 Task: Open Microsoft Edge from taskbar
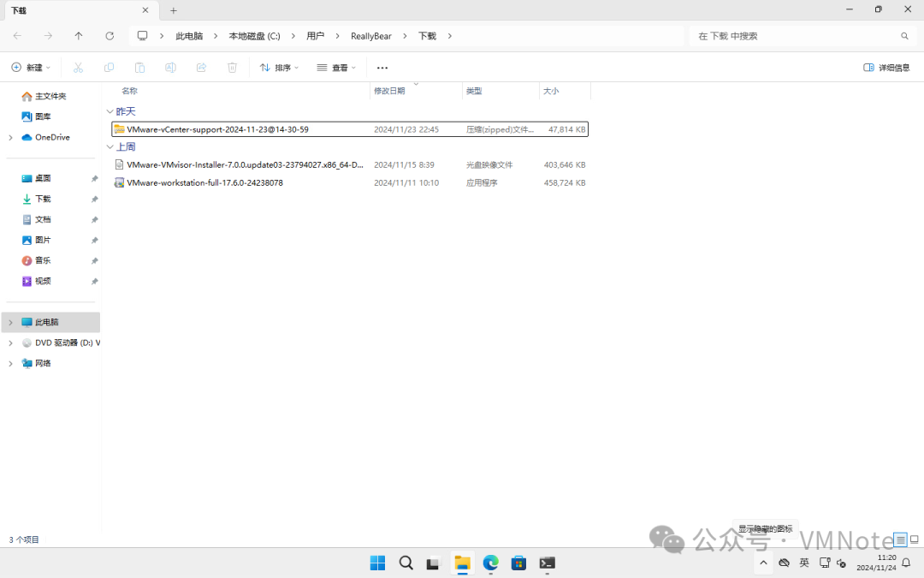[x=490, y=563]
